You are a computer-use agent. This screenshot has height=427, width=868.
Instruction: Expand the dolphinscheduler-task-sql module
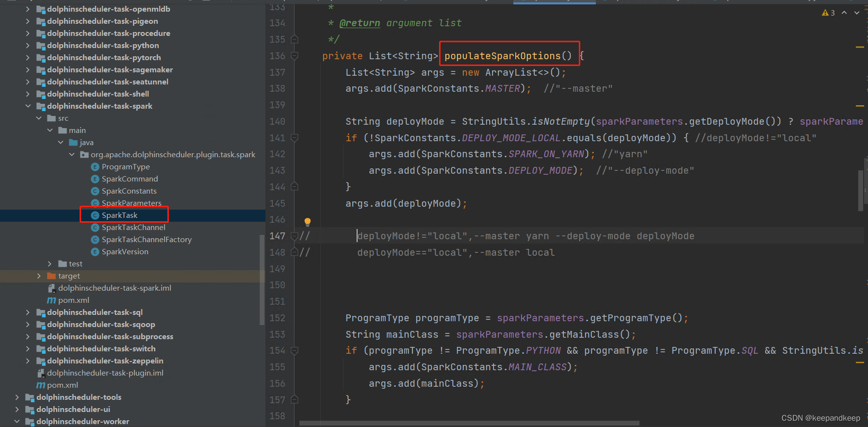pos(28,312)
